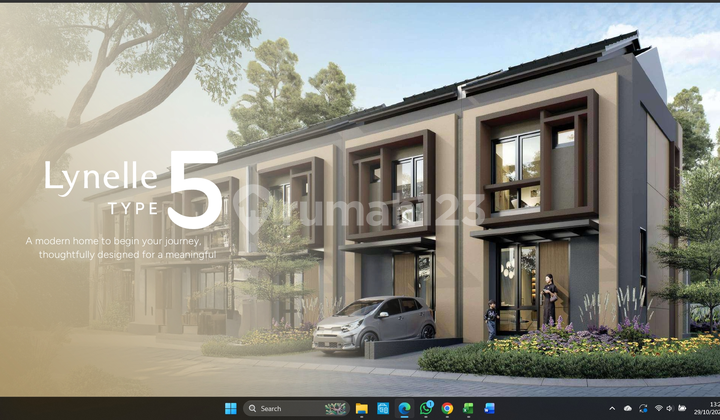
Task: Open the Windows Start menu
Action: tap(231, 408)
